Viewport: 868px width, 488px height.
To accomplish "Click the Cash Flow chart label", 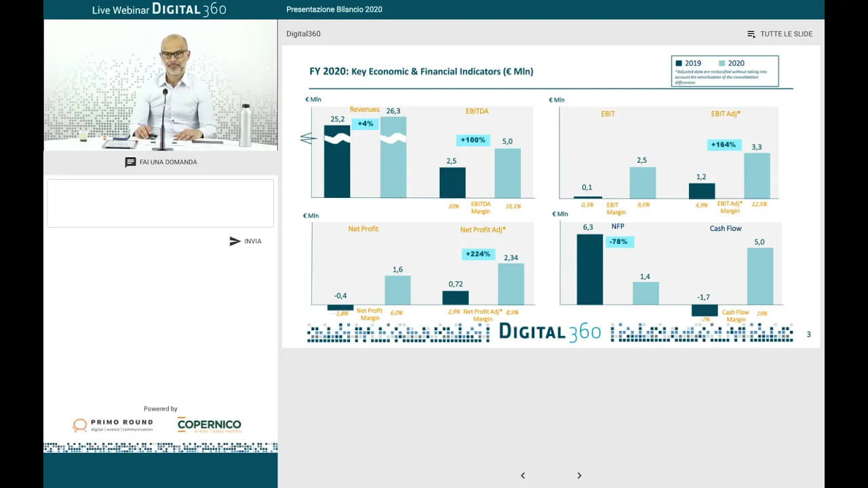I will point(726,228).
